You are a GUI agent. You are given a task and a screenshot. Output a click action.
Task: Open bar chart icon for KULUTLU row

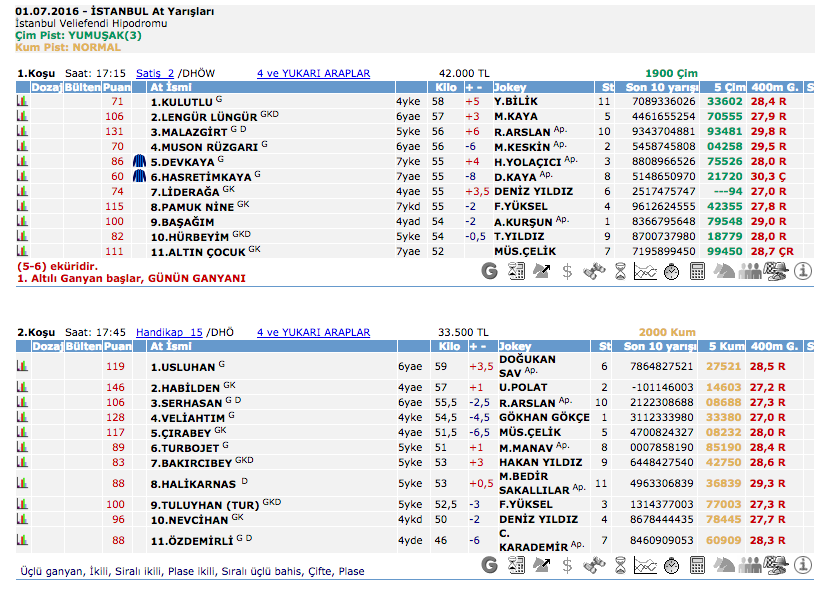pyautogui.click(x=22, y=102)
